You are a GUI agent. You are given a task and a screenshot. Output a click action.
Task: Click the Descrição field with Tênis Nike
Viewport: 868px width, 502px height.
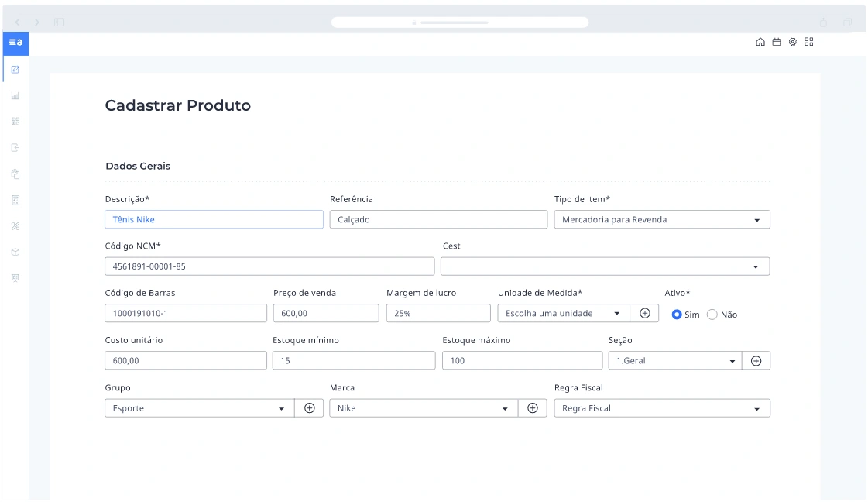click(214, 220)
